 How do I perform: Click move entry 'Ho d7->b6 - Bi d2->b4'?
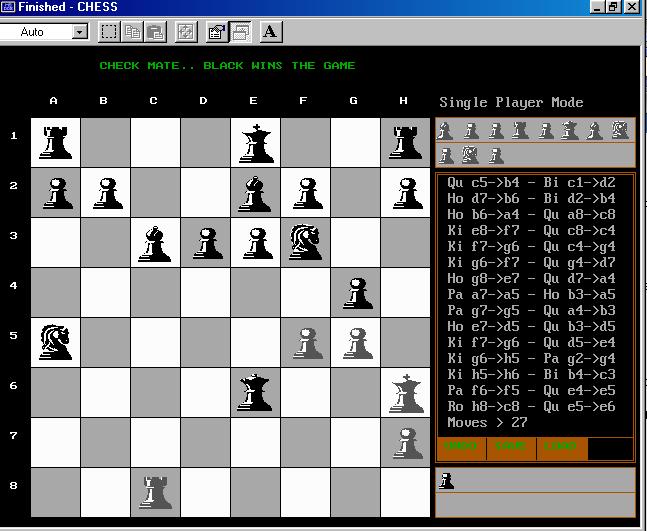(531, 198)
